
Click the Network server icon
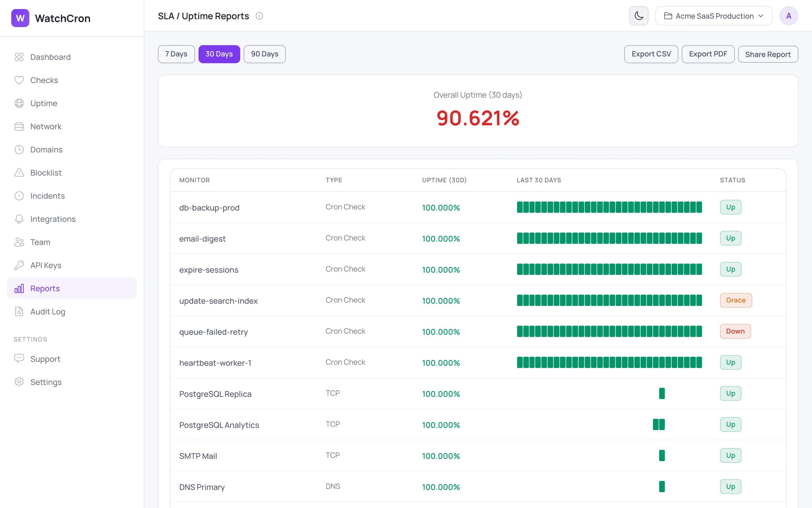coord(19,127)
